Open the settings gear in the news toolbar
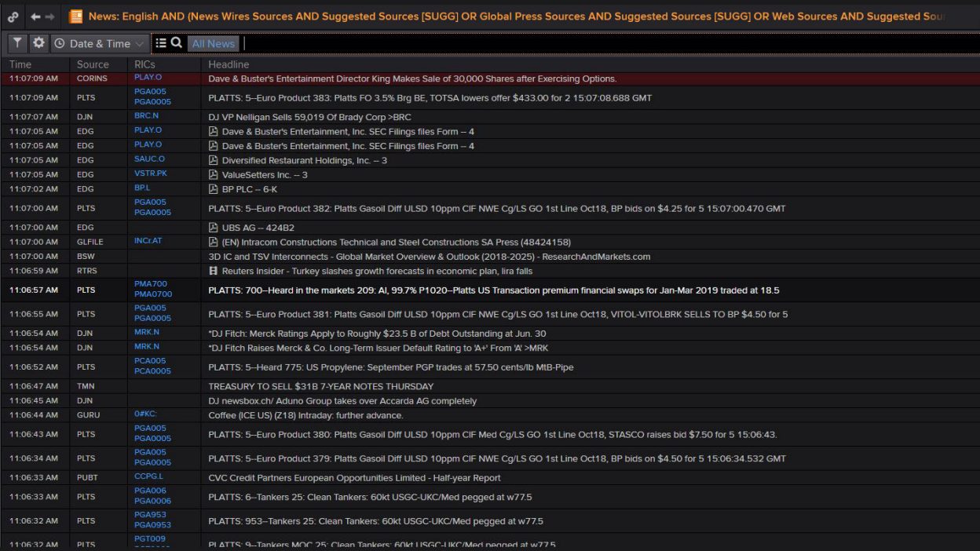980x551 pixels. 38,43
